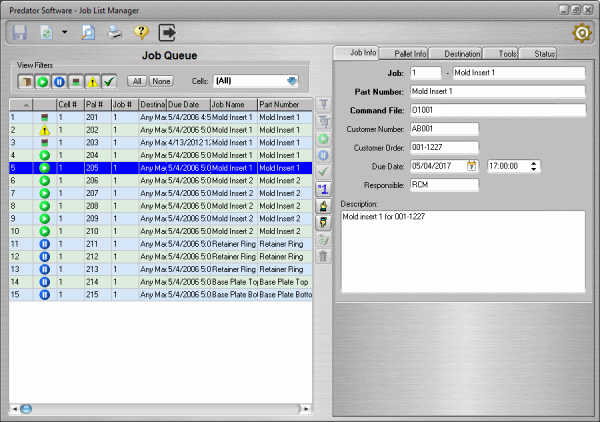The width and height of the screenshot is (600, 422).
Task: Click the All view filters button
Action: pyautogui.click(x=138, y=81)
